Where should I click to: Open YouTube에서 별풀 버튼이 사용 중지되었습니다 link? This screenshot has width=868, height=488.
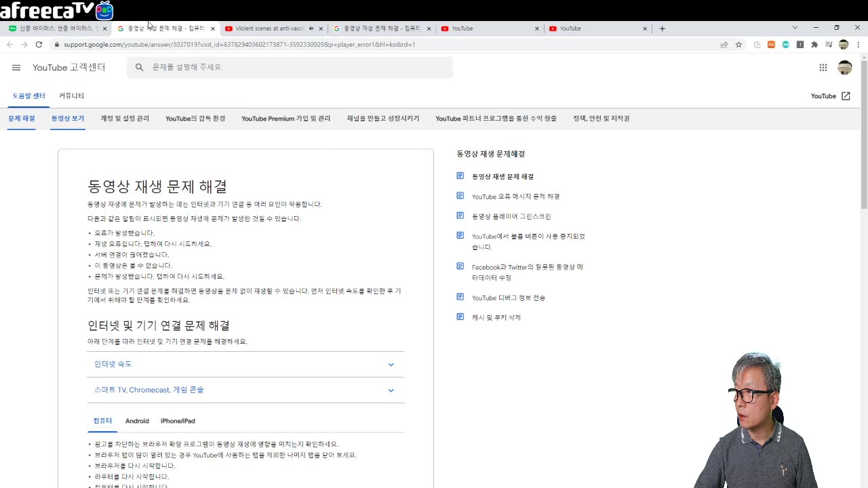pos(528,241)
